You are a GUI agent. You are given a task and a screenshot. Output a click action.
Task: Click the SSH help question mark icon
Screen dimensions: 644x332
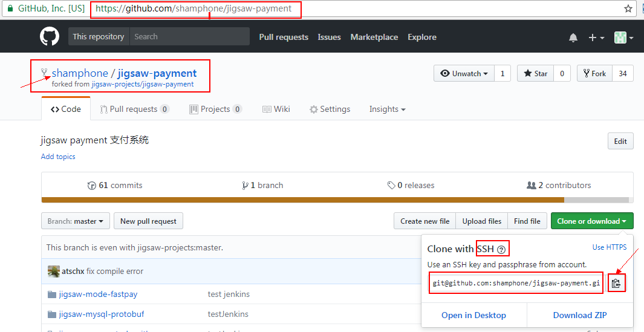(501, 249)
